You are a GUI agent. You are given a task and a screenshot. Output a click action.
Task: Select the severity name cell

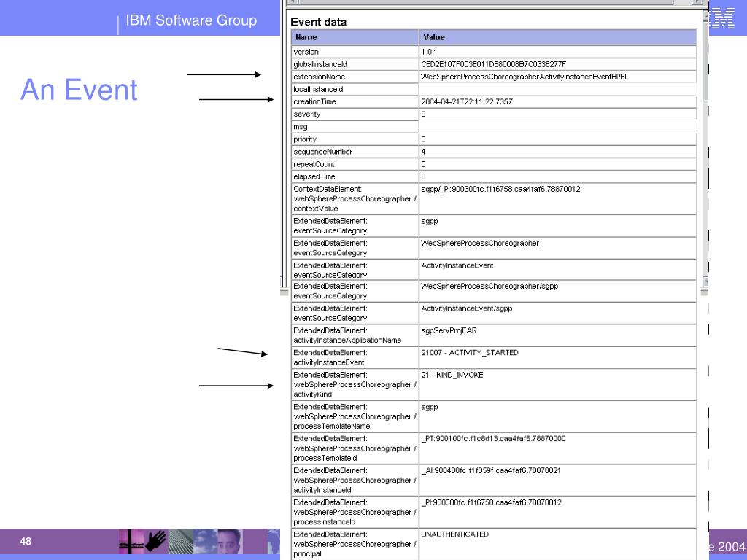tap(355, 114)
